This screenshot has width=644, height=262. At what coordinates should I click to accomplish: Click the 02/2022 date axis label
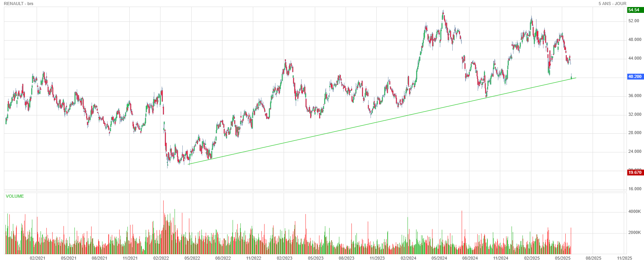(x=161, y=258)
